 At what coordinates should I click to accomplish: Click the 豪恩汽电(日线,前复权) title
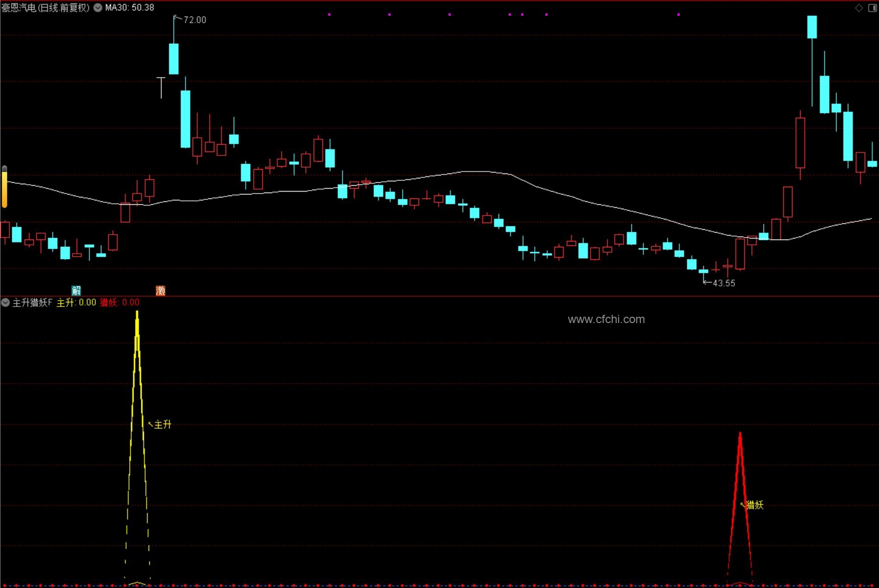(45, 8)
